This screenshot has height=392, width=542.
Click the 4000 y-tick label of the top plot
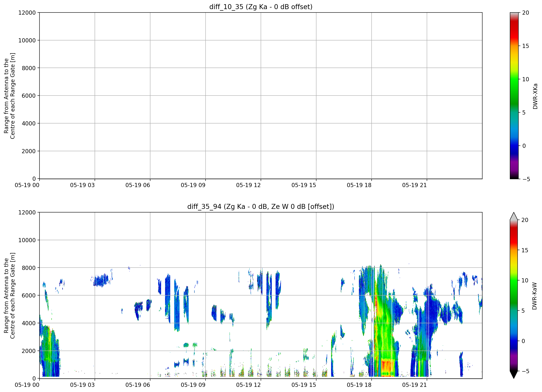29,123
